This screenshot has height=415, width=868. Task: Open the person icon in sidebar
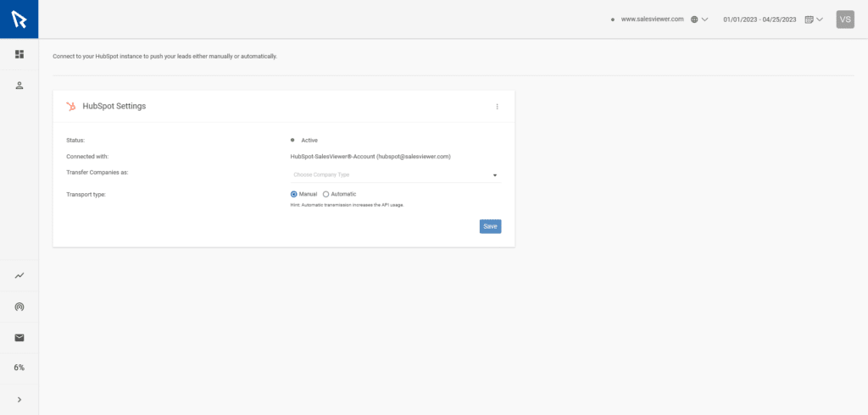[x=19, y=86]
